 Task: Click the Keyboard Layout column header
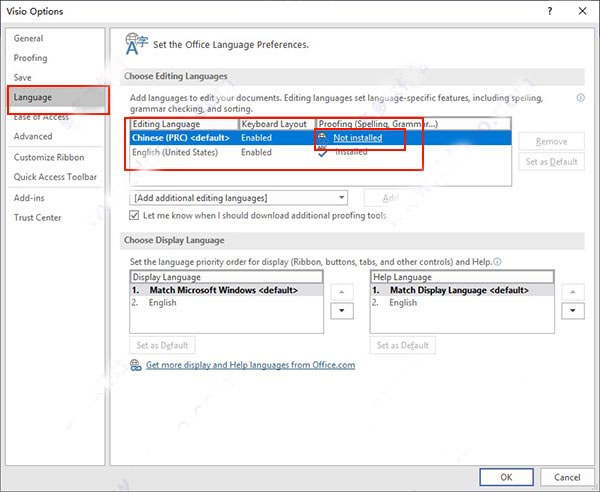[277, 124]
